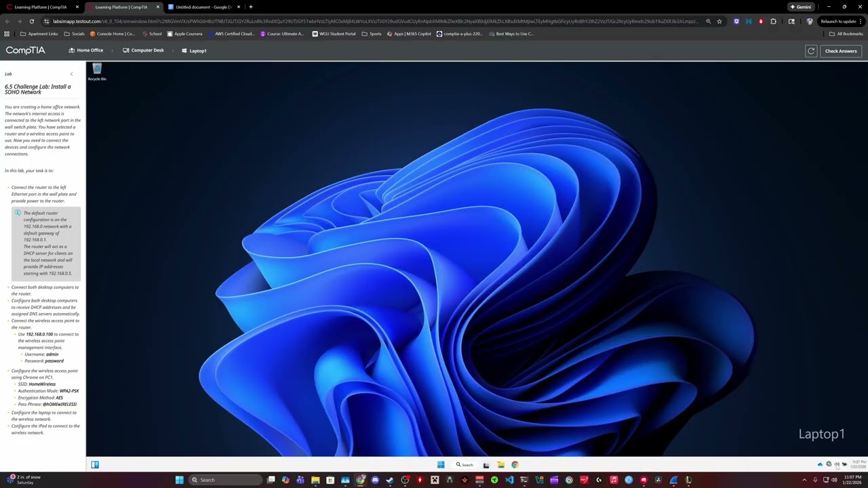Image resolution: width=868 pixels, height=488 pixels.
Task: Open Steam from the host taskbar
Action: [390, 480]
